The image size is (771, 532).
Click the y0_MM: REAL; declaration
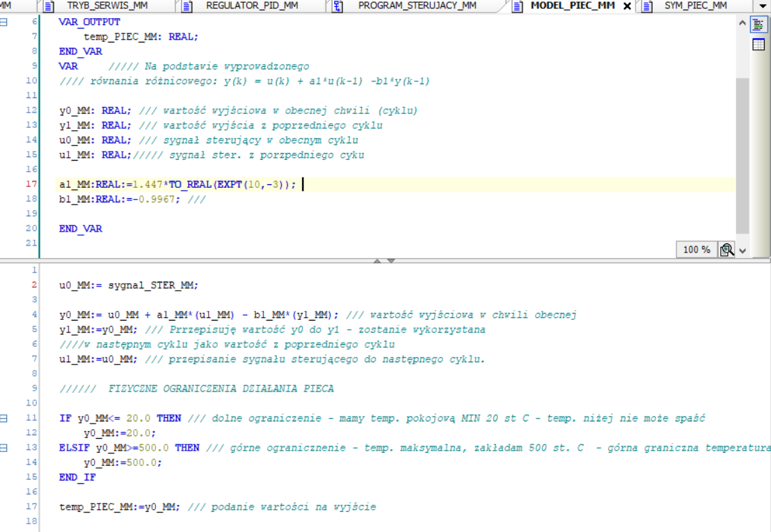point(95,111)
